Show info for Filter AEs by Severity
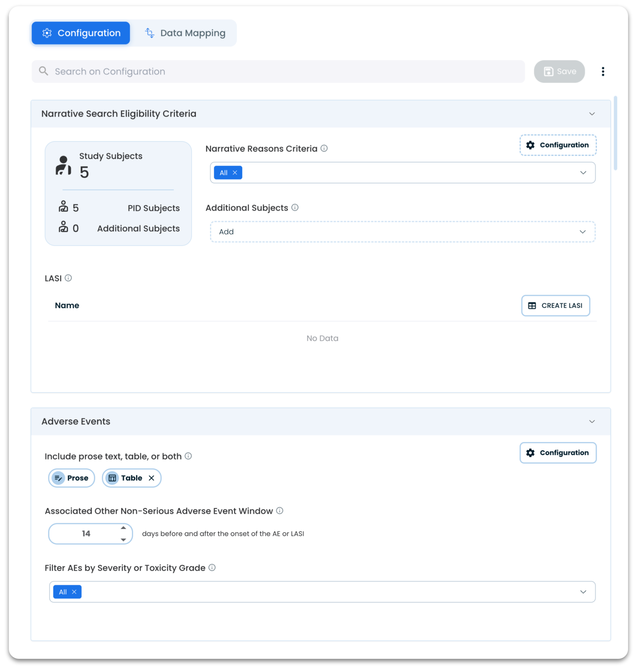 212,567
